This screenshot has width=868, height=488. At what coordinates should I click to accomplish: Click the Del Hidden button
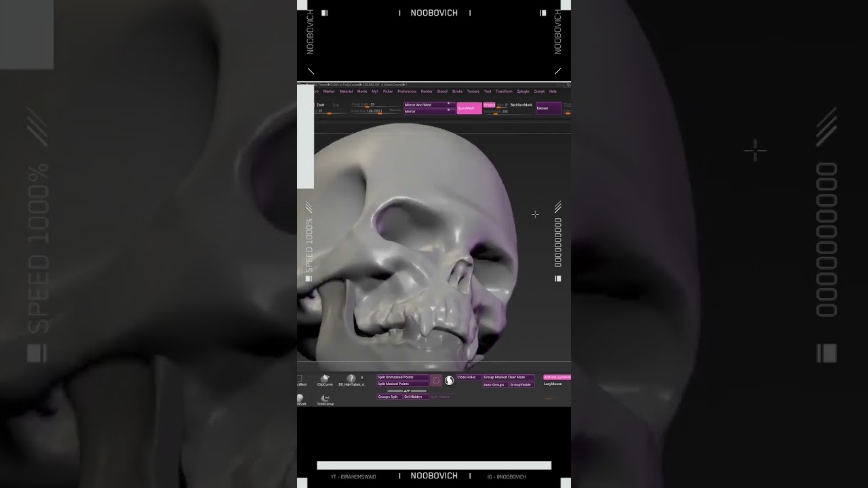(x=416, y=396)
